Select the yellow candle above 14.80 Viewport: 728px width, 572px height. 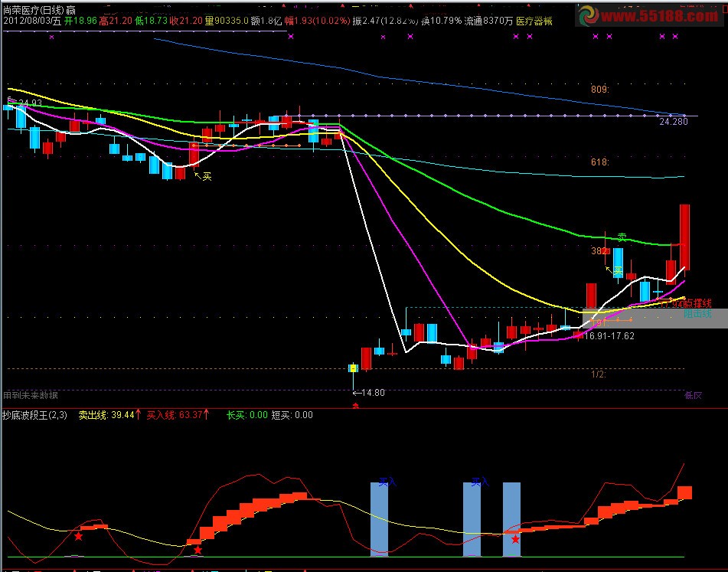(x=354, y=368)
